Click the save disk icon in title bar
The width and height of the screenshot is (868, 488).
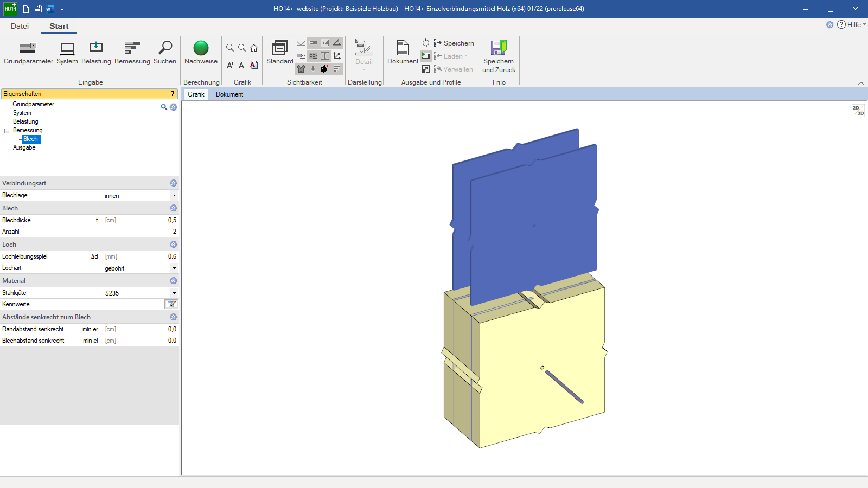(37, 9)
